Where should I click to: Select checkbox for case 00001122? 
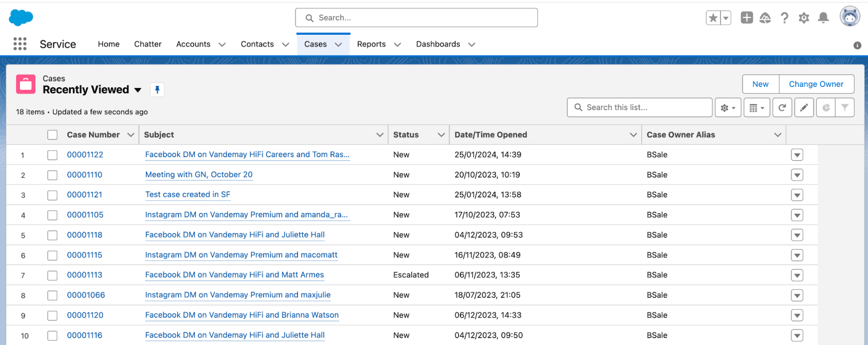[x=53, y=155]
